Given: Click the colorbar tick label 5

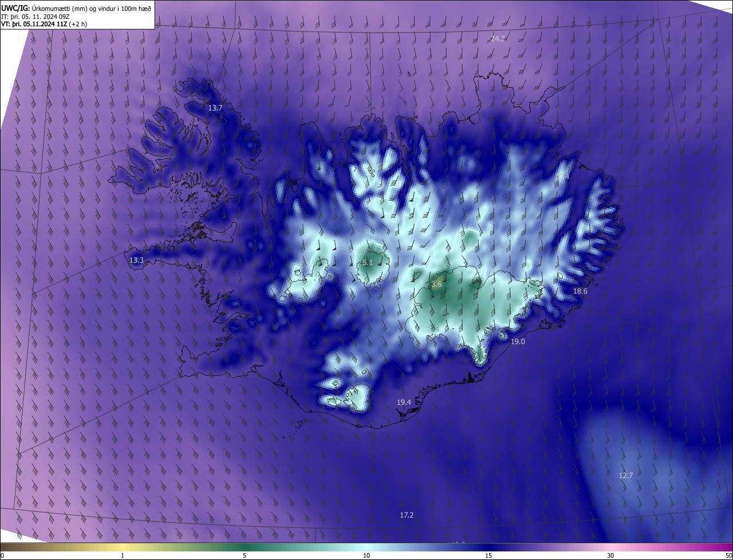Looking at the screenshot, I should (245, 555).
